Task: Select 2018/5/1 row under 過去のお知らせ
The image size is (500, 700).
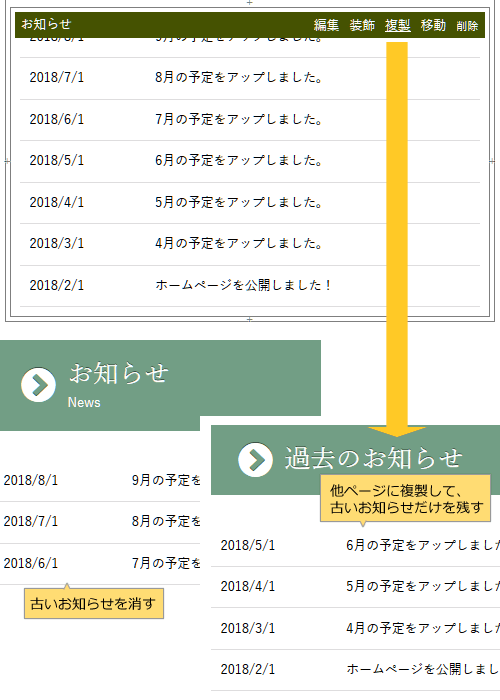Action: 355,546
